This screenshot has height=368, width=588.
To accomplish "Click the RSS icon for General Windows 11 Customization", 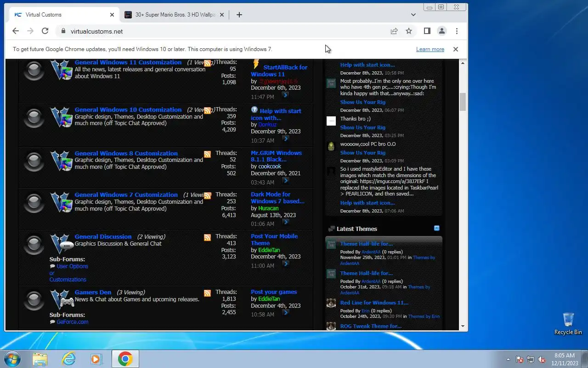I will point(208,63).
